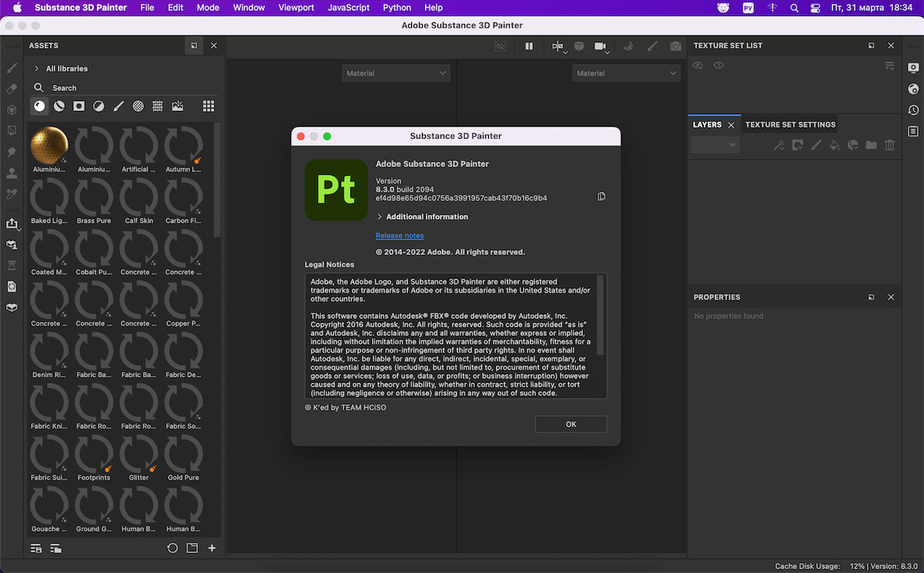Open the Display settings panel icon
Image resolution: width=924 pixels, height=573 pixels.
point(913,68)
